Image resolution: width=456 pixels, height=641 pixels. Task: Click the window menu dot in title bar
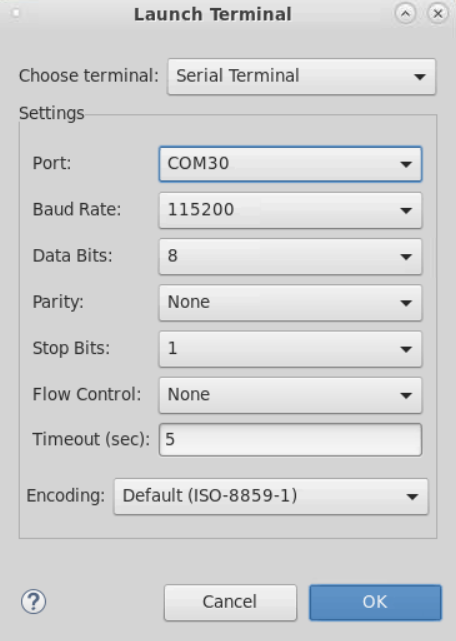16,13
